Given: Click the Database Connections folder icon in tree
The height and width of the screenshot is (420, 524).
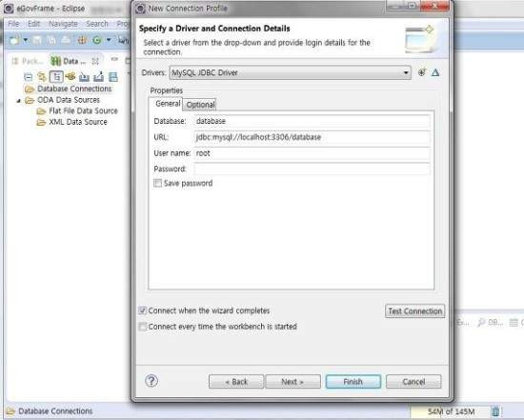Looking at the screenshot, I should point(30,89).
